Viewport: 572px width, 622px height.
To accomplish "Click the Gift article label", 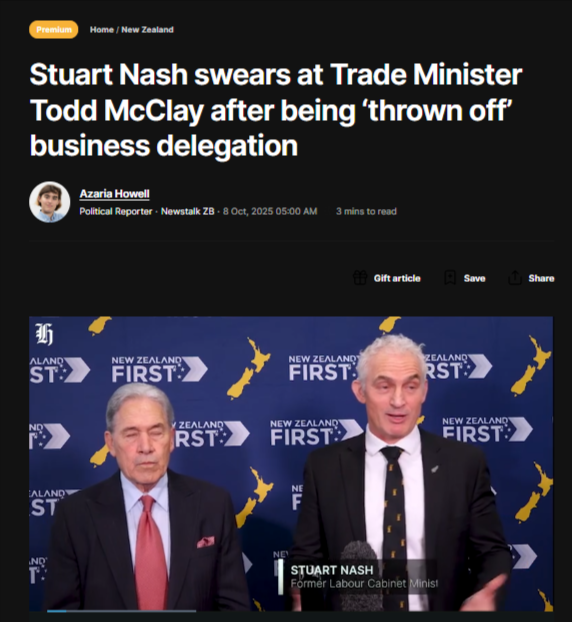I will [x=397, y=278].
